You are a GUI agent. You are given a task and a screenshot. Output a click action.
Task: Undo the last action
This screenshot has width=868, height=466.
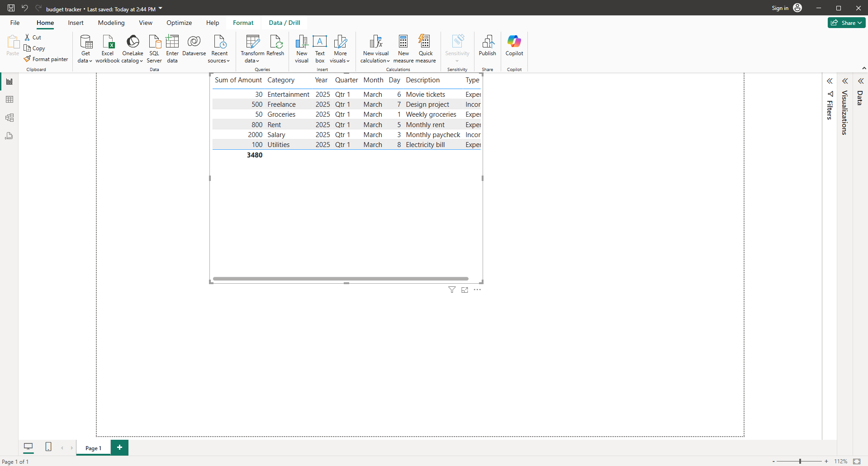(24, 8)
